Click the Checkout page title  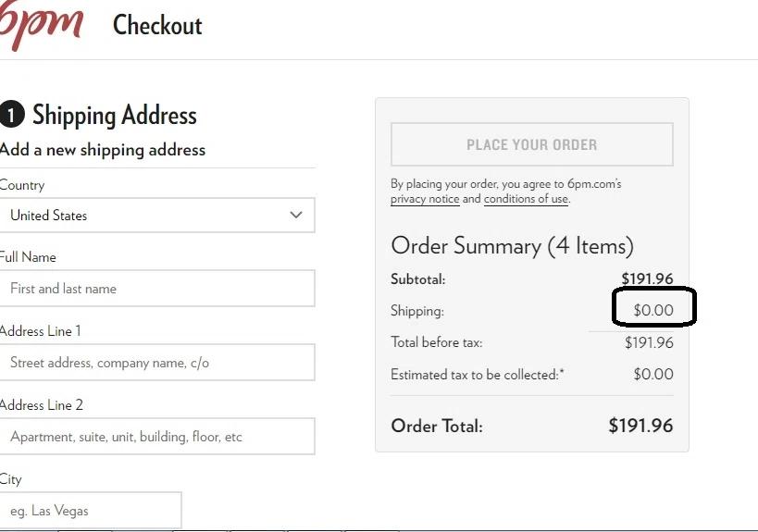(157, 25)
